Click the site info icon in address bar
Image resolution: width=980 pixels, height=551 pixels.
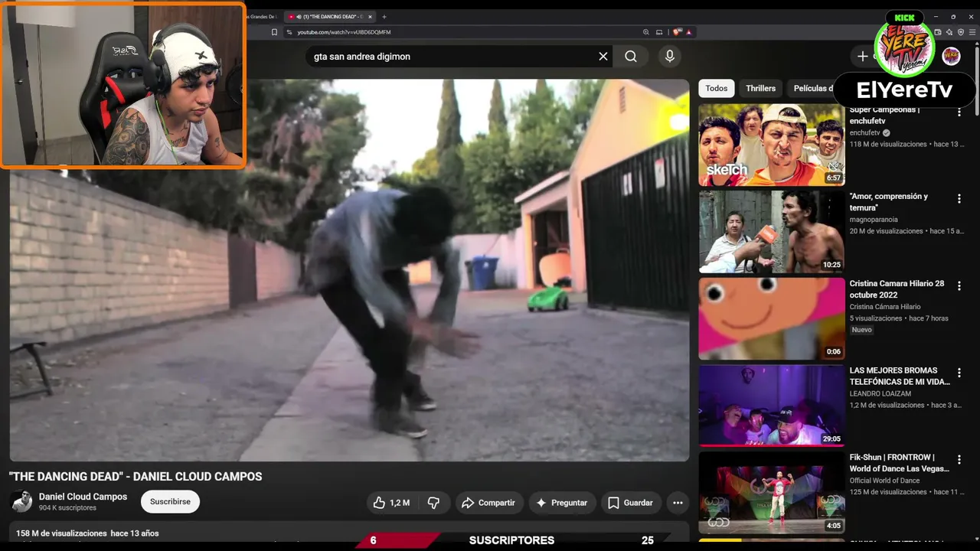289,32
